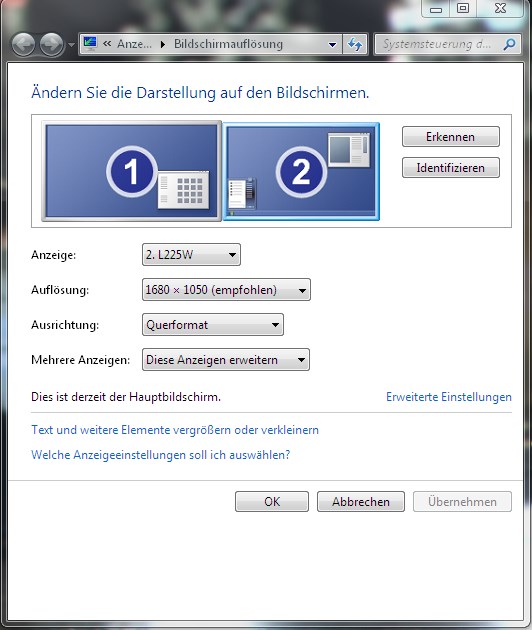Click the heading Ändern Sie die Darstellung
This screenshot has width=532, height=630.
pyautogui.click(x=200, y=93)
